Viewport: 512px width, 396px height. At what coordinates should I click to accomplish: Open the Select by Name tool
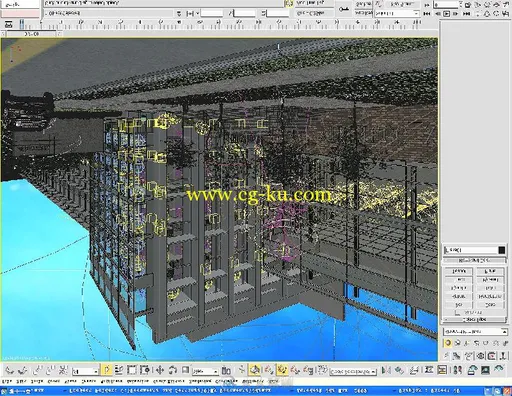pyautogui.click(x=119, y=370)
